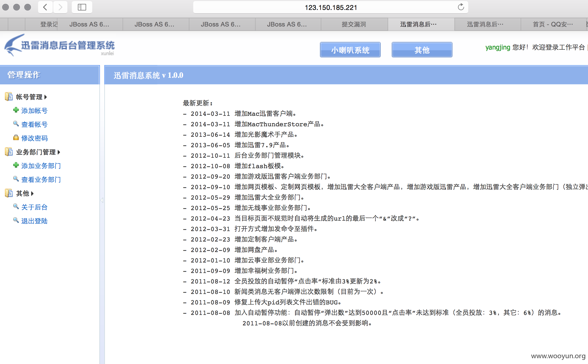Click the green plus icon beside 添加业务部门
The height and width of the screenshot is (364, 588).
tap(16, 165)
